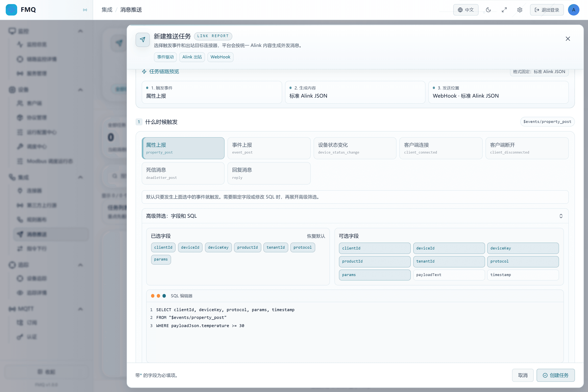Open the 中文 language selector
This screenshot has height=392, width=588.
(x=466, y=10)
